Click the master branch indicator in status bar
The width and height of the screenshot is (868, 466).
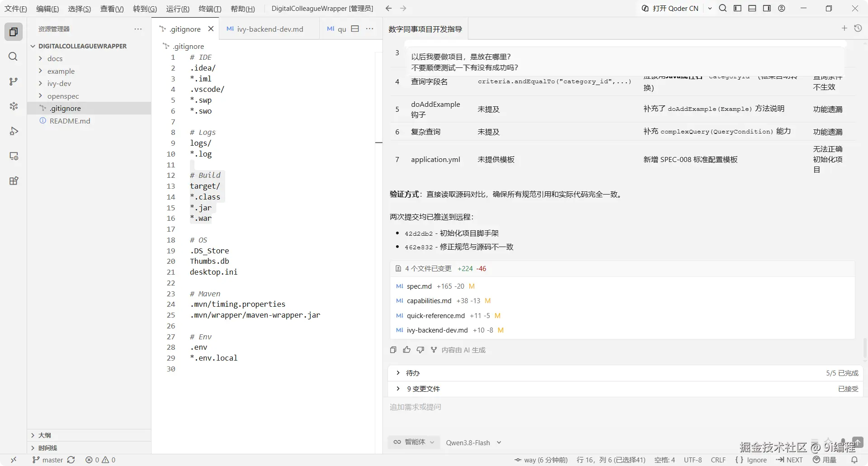point(47,460)
